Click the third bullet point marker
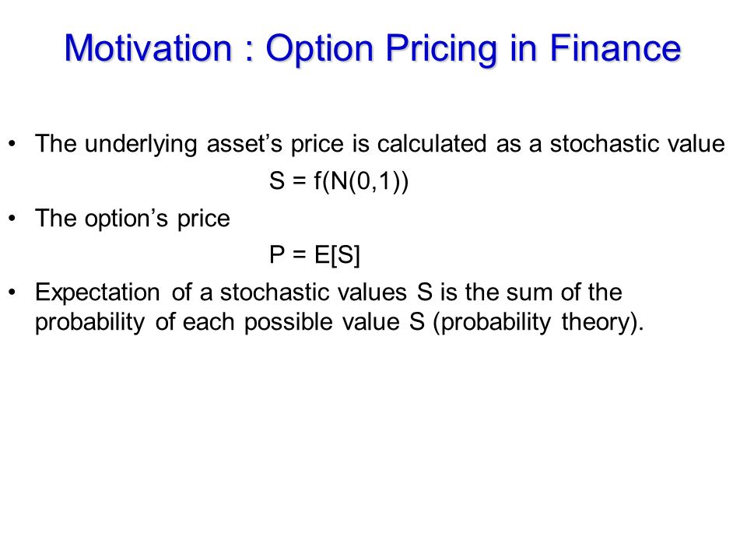Viewport: 747px width, 560px height. (12, 292)
